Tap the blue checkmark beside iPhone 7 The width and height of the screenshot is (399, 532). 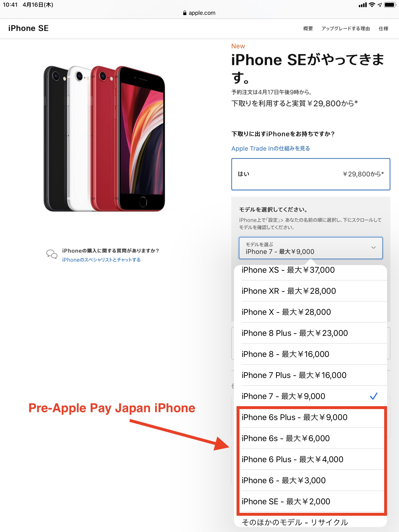point(373,396)
